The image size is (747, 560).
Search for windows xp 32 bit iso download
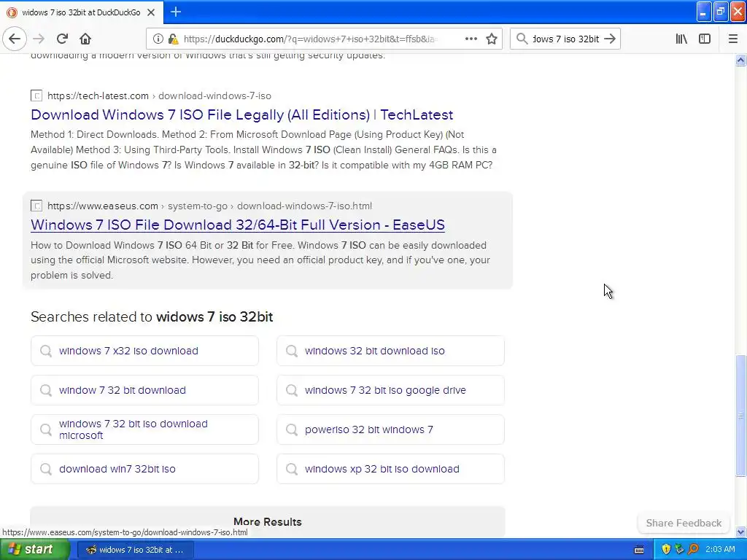tap(391, 469)
